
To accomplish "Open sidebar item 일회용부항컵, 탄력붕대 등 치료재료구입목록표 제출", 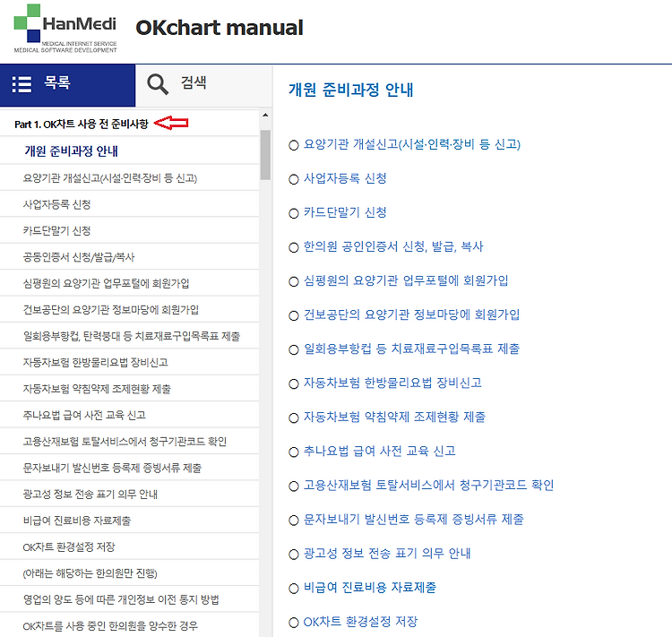I will [x=131, y=336].
